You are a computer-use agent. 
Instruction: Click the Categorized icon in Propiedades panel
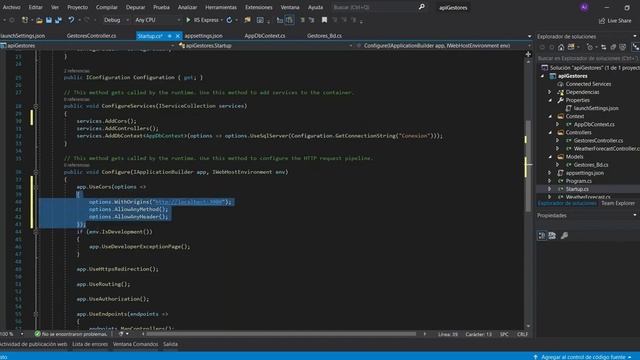tap(542, 236)
